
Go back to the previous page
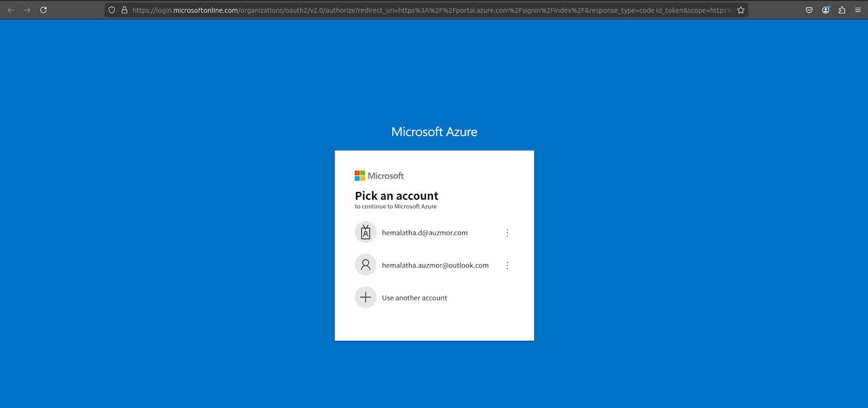tap(11, 10)
